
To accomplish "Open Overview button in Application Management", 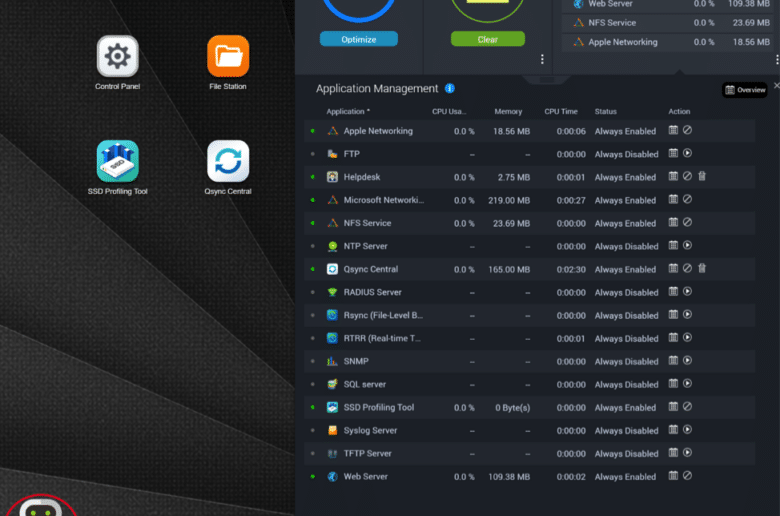I will 745,90.
